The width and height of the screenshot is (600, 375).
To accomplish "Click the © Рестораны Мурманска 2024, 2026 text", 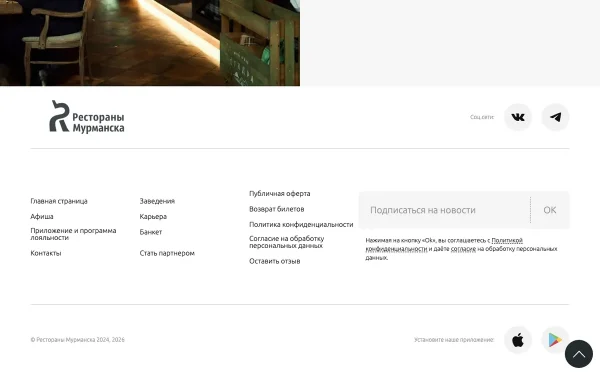I will point(77,340).
